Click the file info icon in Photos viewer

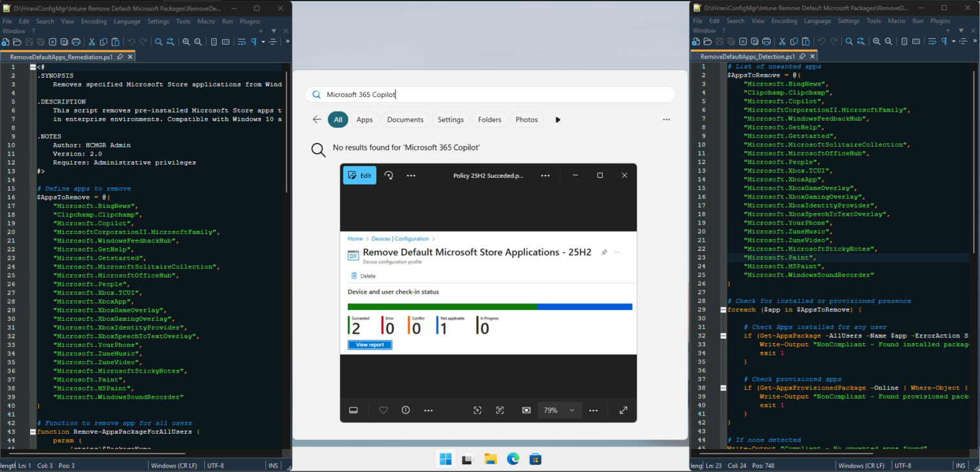point(406,410)
